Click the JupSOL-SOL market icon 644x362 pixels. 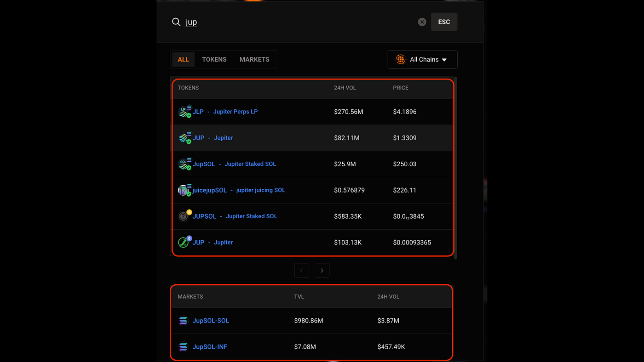(183, 321)
